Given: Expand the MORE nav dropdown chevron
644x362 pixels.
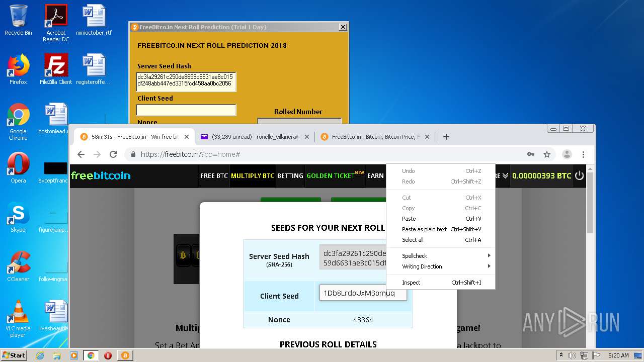Looking at the screenshot, I should pos(505,175).
